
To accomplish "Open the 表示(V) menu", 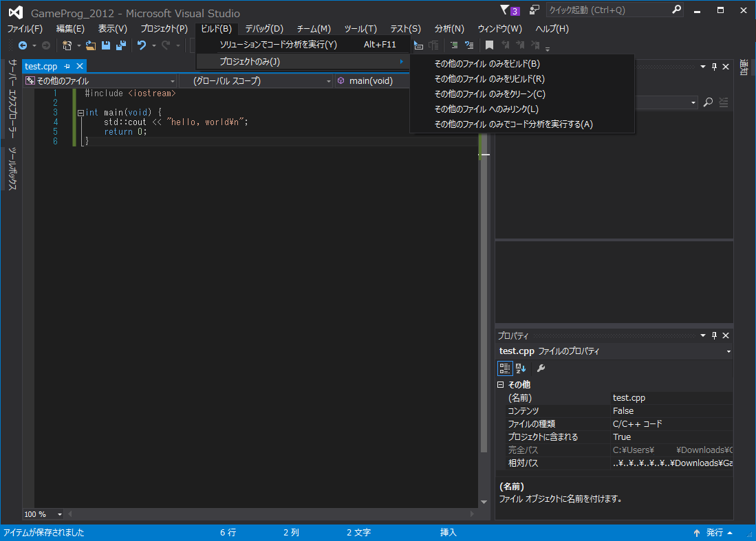I will 113,29.
